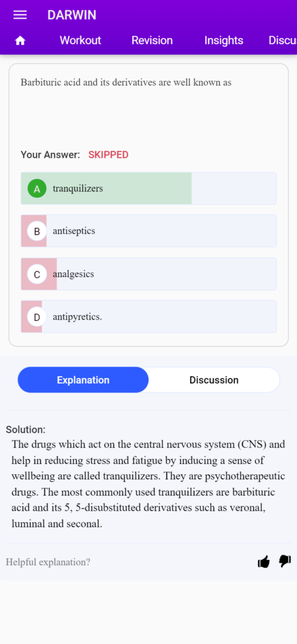Open the hamburger navigation menu

tap(20, 15)
